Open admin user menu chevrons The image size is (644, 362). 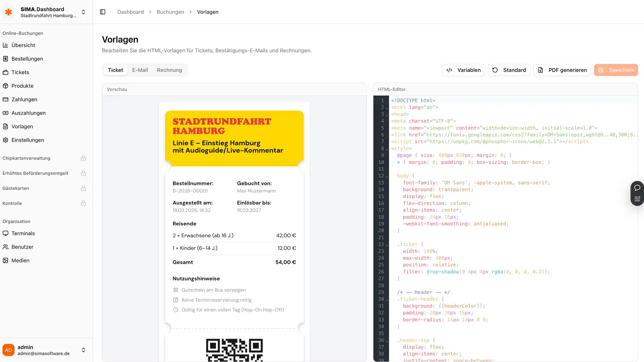(x=83, y=350)
